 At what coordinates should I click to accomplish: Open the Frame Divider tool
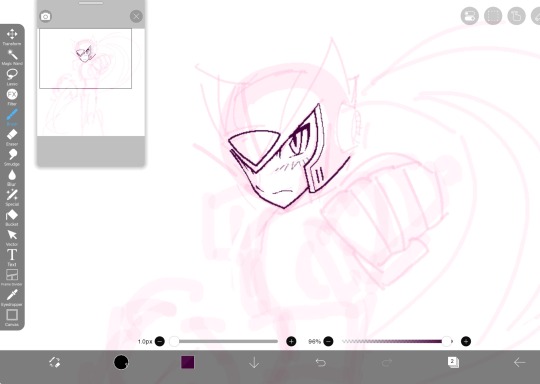point(12,277)
